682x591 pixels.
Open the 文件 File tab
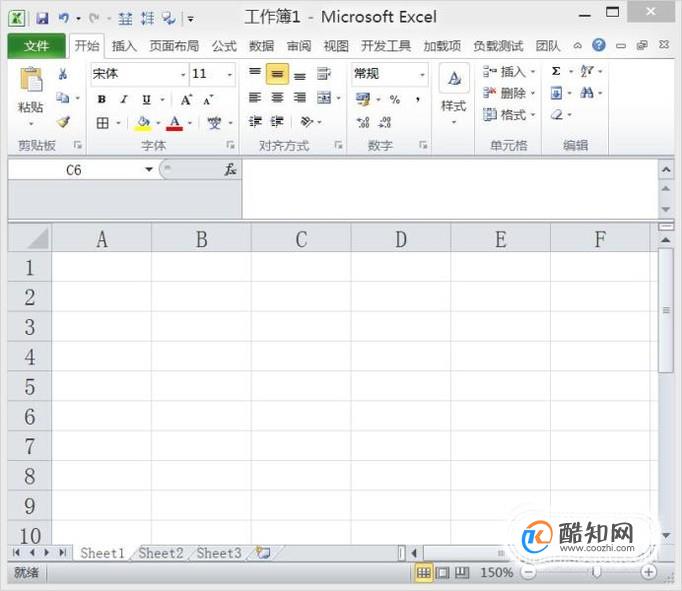pyautogui.click(x=37, y=46)
